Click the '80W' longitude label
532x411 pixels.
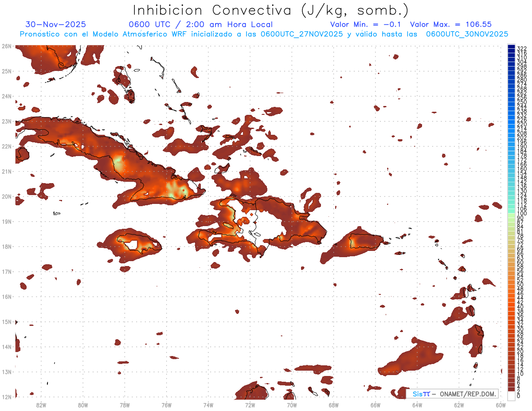83,405
